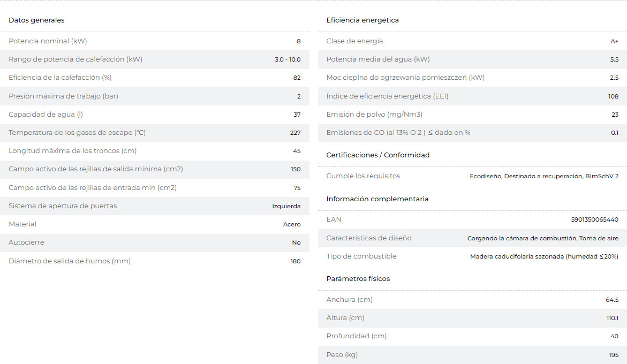Select the EAN number 5901350065440
Image resolution: width=627 pixels, height=364 pixels.
[x=595, y=220]
